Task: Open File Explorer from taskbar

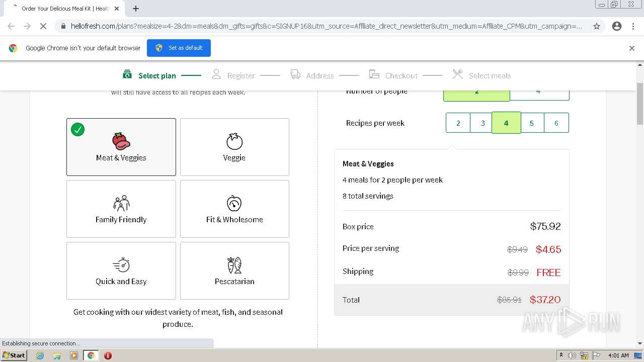Action: 57,355
